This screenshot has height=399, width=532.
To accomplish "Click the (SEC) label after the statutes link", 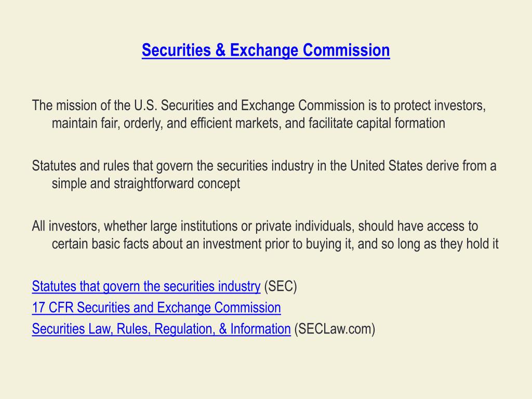I will coord(280,286).
